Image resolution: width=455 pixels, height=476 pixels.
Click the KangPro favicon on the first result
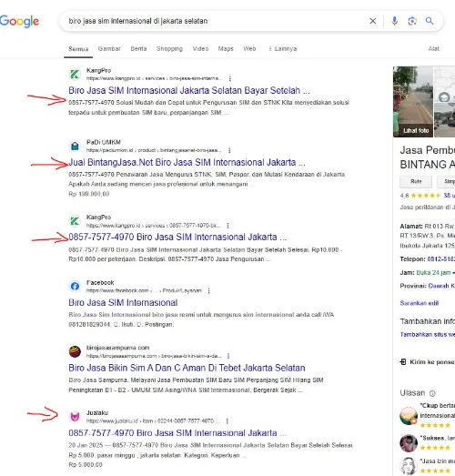point(75,75)
